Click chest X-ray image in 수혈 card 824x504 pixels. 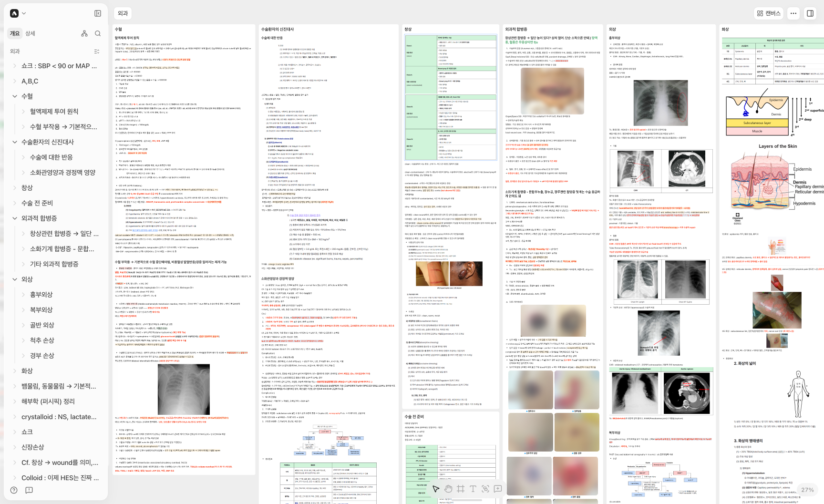coord(184,389)
